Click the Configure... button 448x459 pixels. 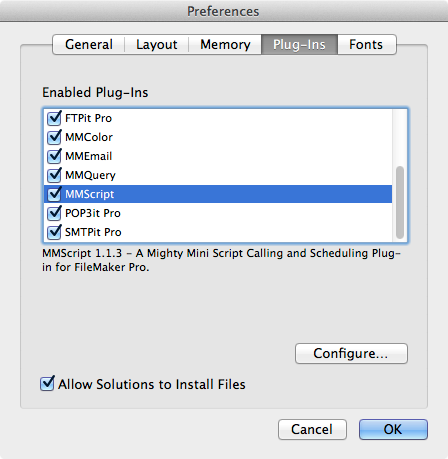click(x=351, y=353)
